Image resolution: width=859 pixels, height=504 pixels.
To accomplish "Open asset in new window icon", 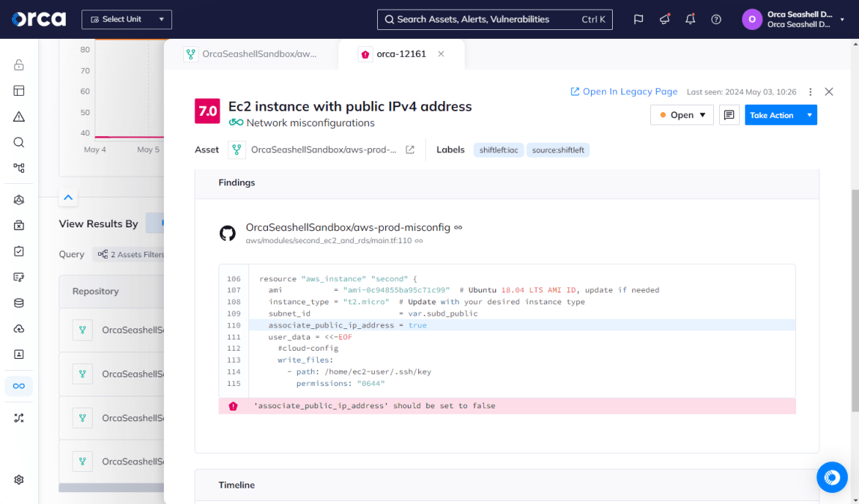I will coord(410,150).
